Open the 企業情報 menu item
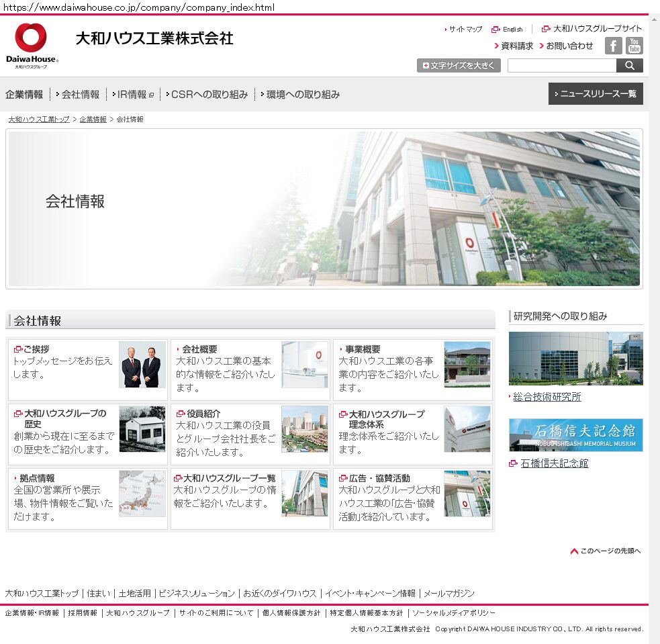Viewport: 660px width, 644px height. click(x=24, y=95)
